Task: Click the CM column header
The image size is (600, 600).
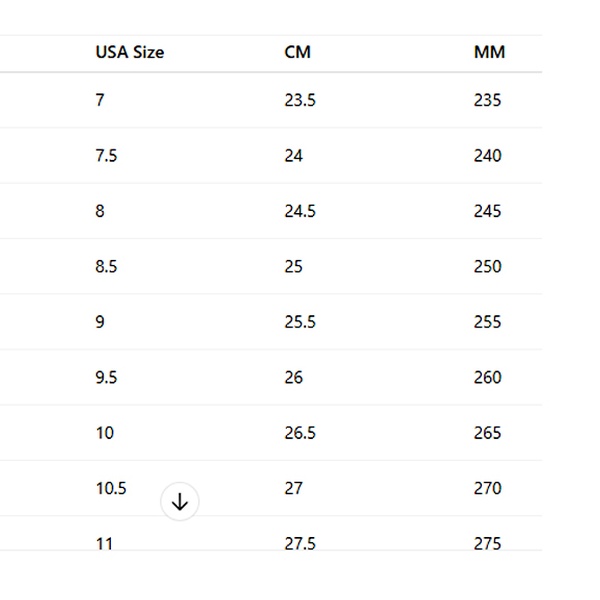Action: point(297,52)
